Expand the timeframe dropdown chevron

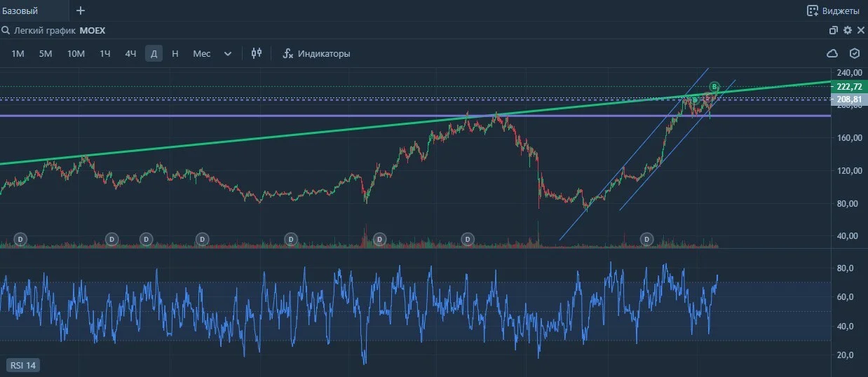tap(228, 53)
